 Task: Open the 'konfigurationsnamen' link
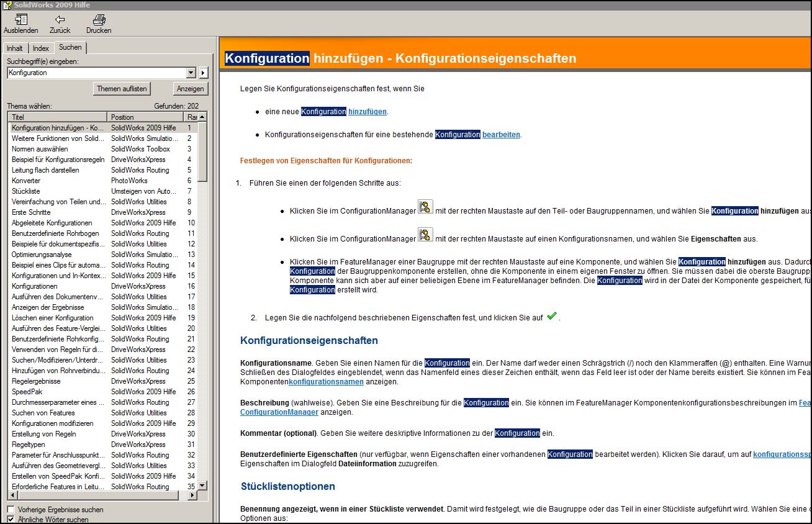tap(326, 382)
